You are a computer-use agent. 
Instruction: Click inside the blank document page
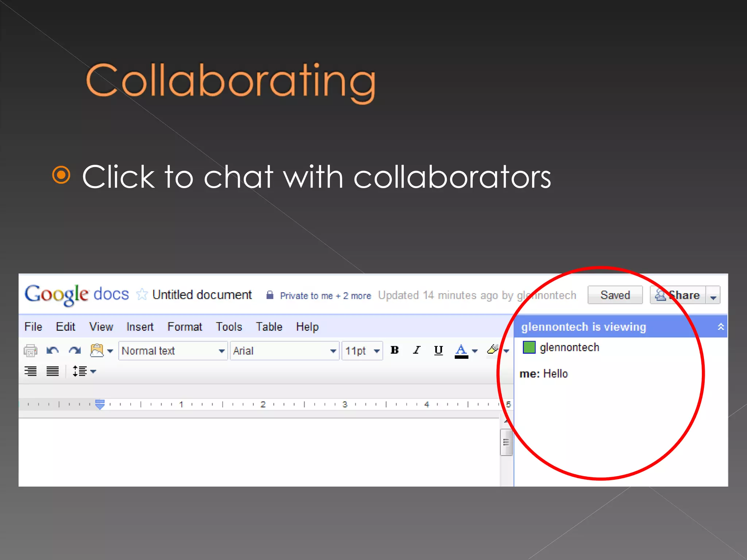tap(259, 452)
